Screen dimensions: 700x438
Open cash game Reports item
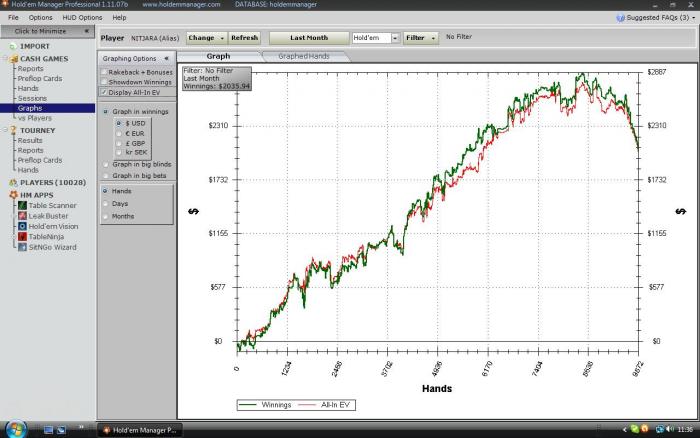tap(30, 69)
